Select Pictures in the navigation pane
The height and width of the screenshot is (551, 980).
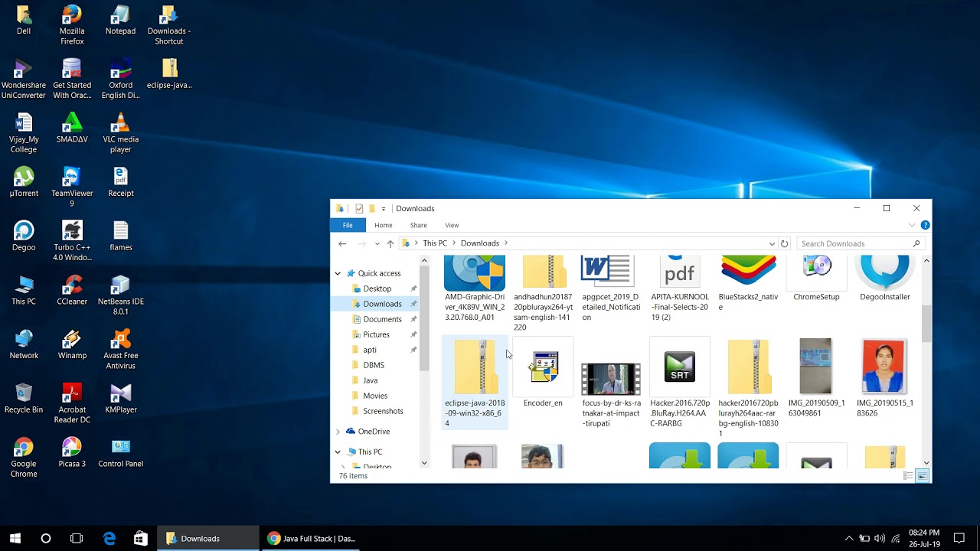click(376, 334)
